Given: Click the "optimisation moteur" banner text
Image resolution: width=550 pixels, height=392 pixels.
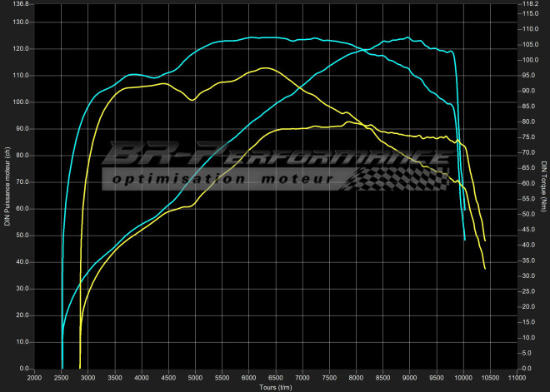Looking at the screenshot, I should coord(222,178).
